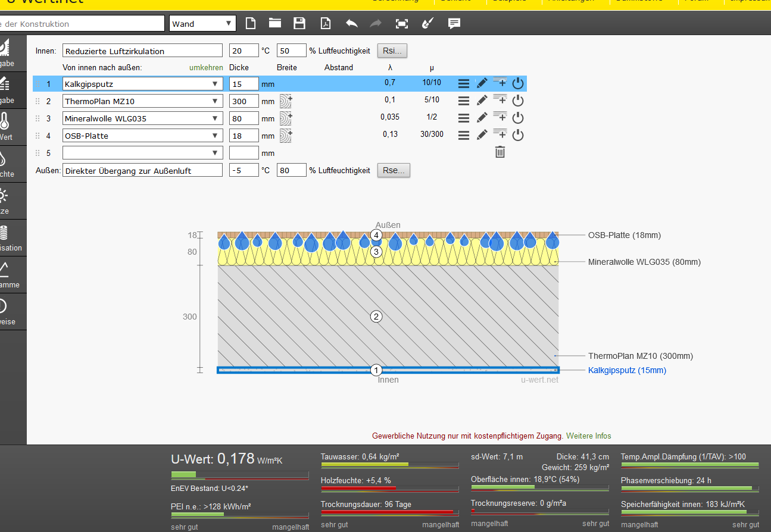Open the hamburger menu for the OSB-Platte layer
Image resolution: width=771 pixels, height=532 pixels.
[464, 136]
